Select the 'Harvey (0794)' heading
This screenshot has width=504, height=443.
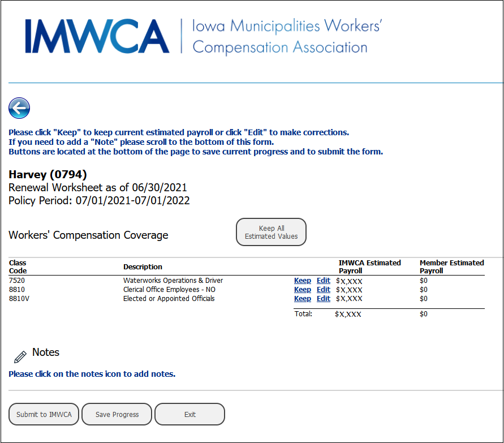pos(48,175)
